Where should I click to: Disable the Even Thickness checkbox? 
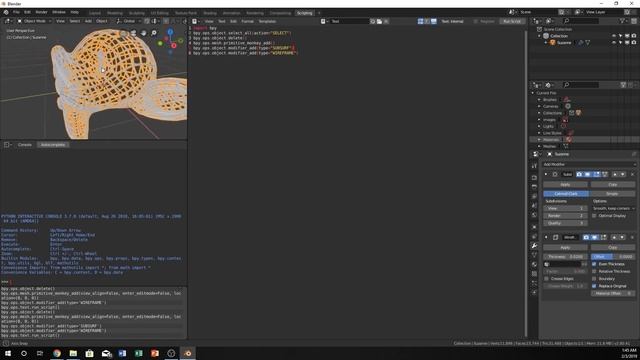pyautogui.click(x=594, y=264)
